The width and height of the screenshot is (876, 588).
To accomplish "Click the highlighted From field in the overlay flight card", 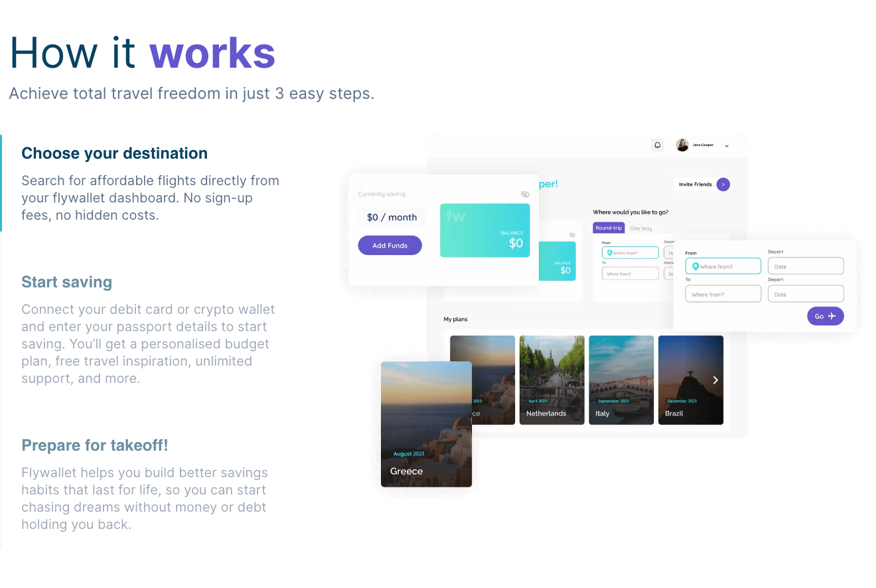I will pyautogui.click(x=723, y=266).
